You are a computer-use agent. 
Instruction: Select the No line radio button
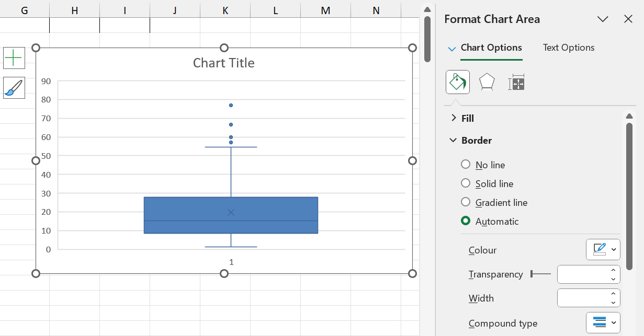pos(466,165)
